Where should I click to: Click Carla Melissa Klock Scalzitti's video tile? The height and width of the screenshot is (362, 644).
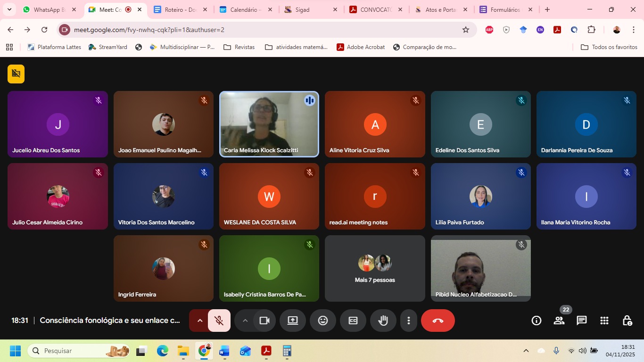[x=269, y=124]
